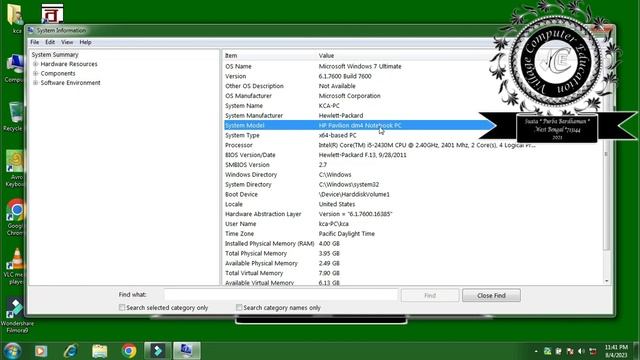Select Software Environment label in tree
Screen dimensions: 640x360
pyautogui.click(x=71, y=83)
